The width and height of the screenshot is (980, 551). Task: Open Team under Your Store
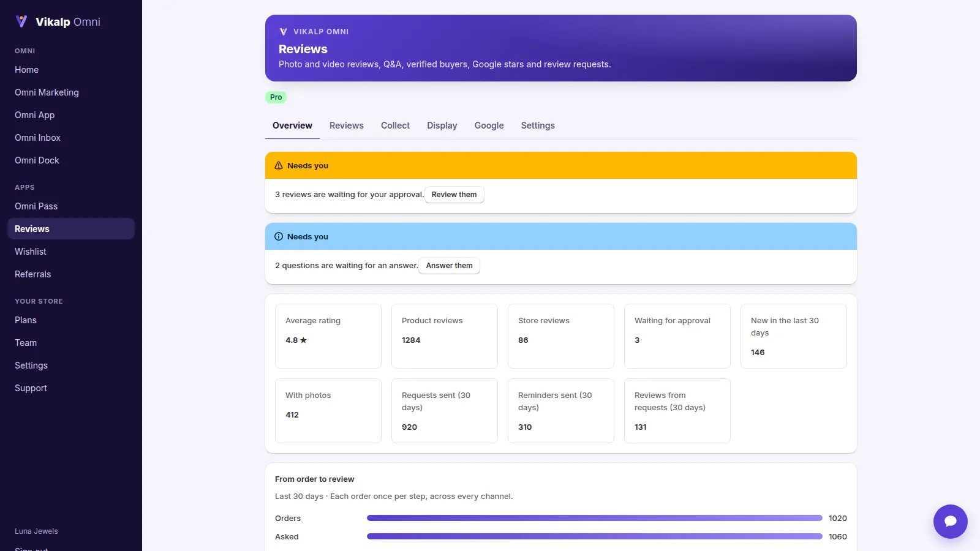71,343
